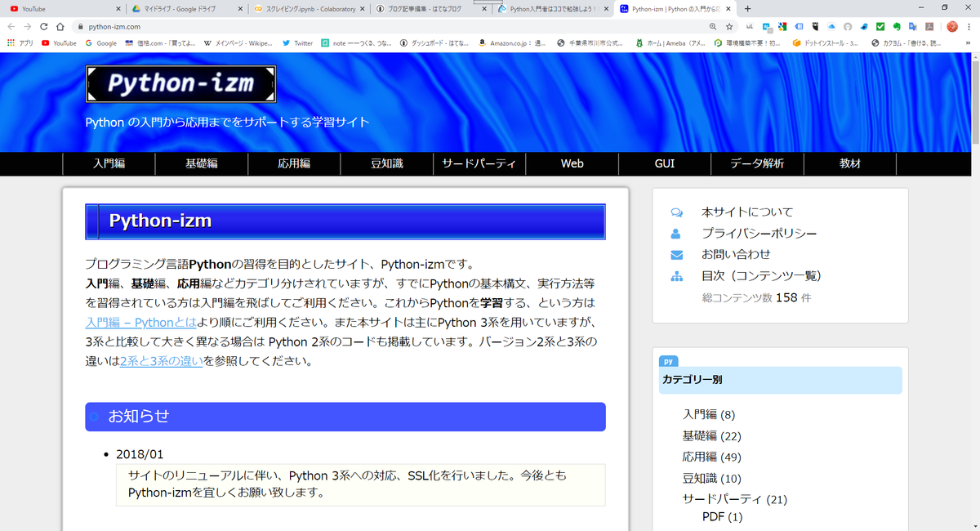The width and height of the screenshot is (980, 531).
Task: Click the speech bubble icon beside 本サイトについて
Action: click(x=676, y=212)
